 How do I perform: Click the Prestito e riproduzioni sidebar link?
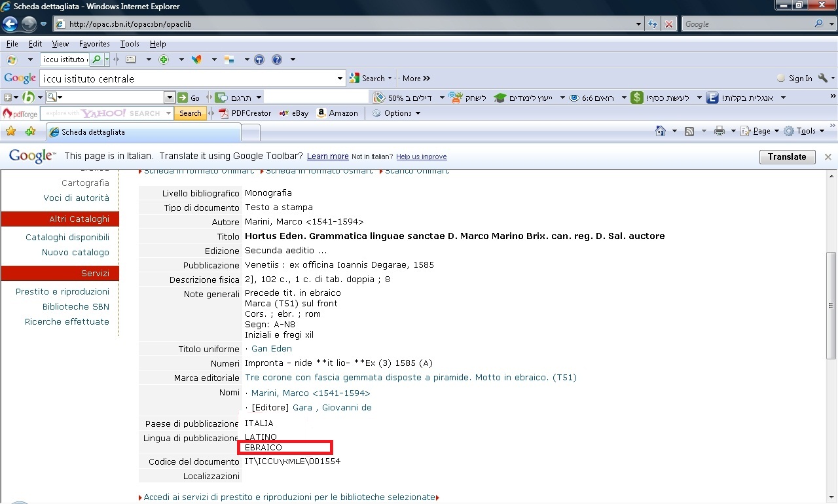point(62,292)
